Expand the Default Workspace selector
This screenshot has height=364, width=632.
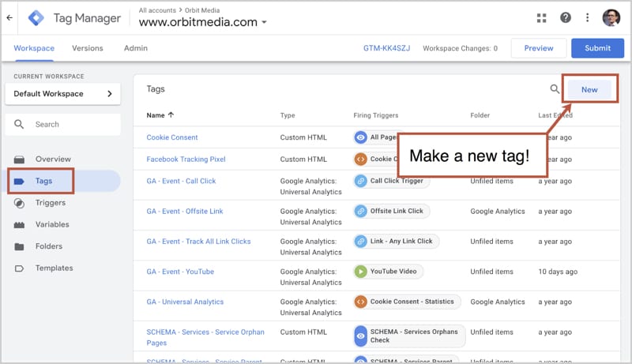pos(63,94)
